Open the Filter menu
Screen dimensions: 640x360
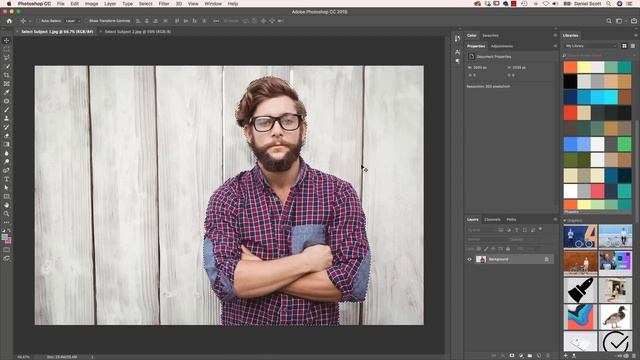pos(164,4)
